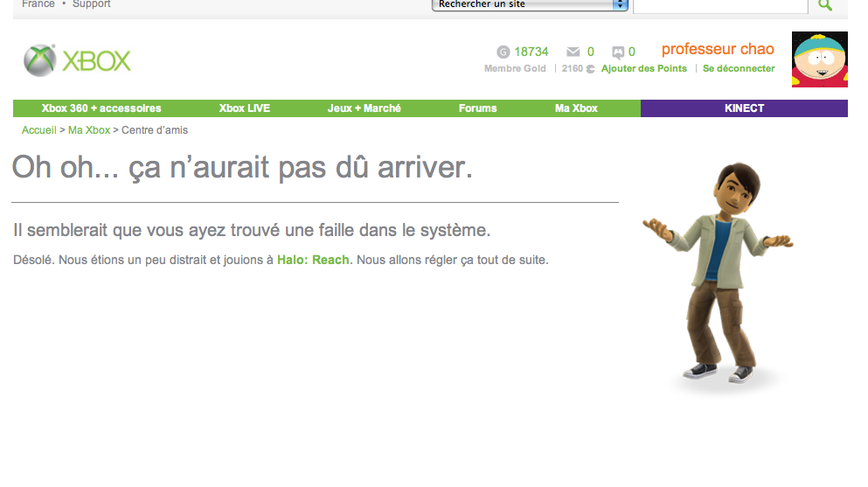Click the green search magnifier icon
The image size is (868, 487).
click(824, 5)
